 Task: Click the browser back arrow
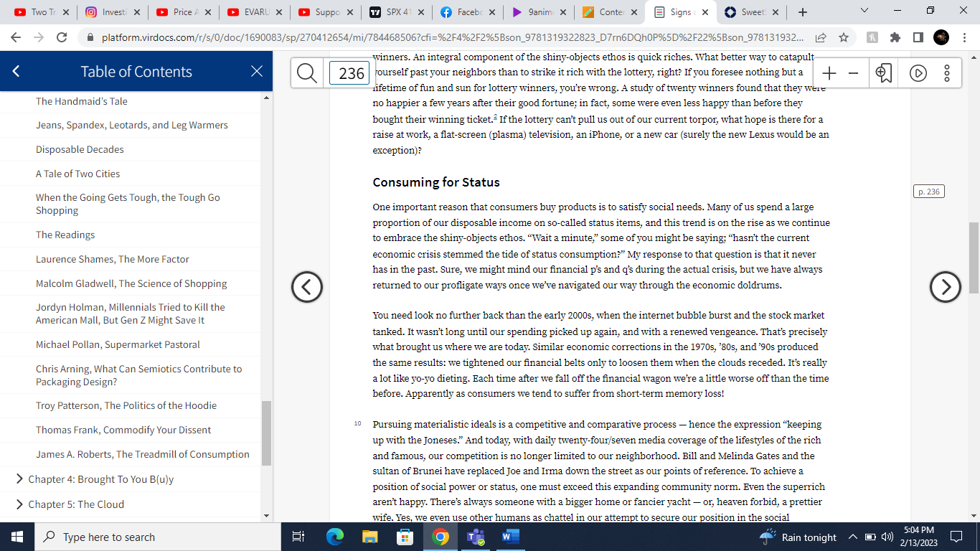tap(15, 37)
